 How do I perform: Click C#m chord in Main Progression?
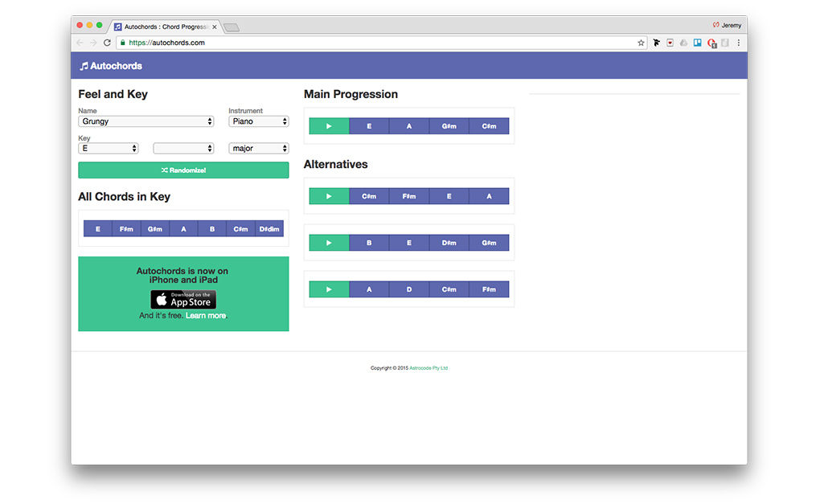[x=489, y=126]
